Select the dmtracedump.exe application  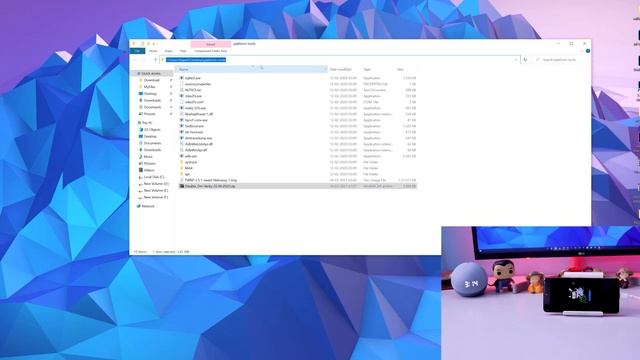(x=298, y=138)
